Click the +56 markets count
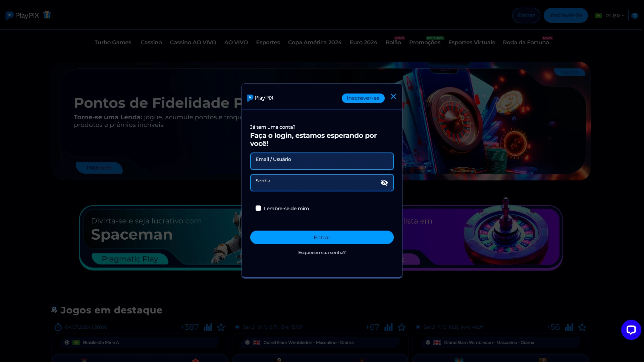Image resolution: width=644 pixels, height=362 pixels. point(553,327)
